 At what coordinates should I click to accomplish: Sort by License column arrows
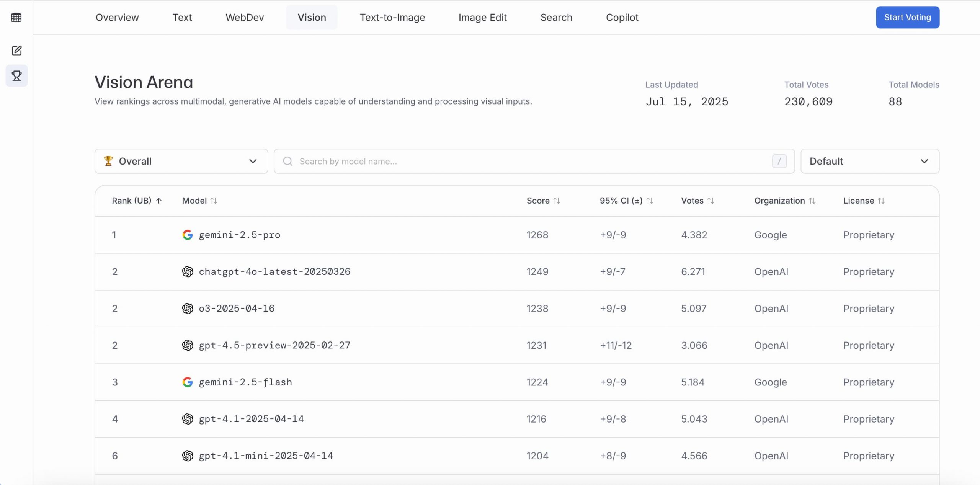click(881, 201)
